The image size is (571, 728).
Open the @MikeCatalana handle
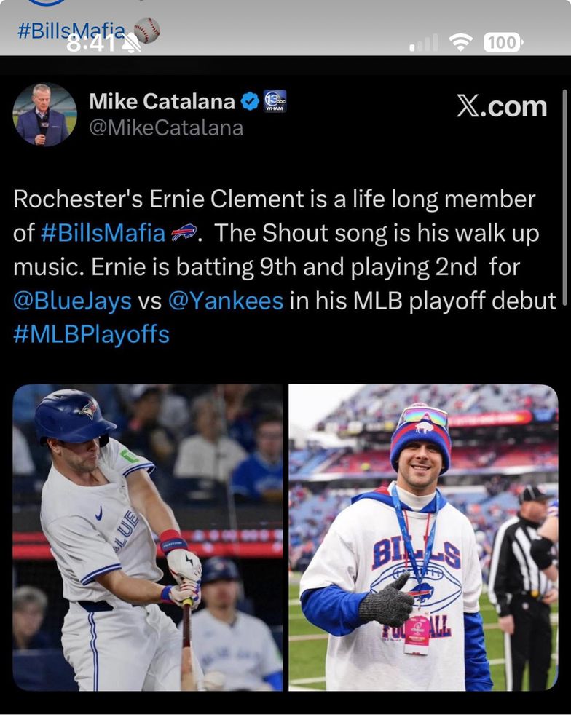tap(166, 129)
